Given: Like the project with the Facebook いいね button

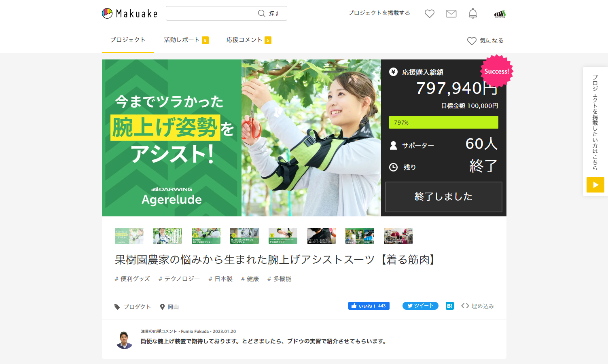Looking at the screenshot, I should [369, 306].
